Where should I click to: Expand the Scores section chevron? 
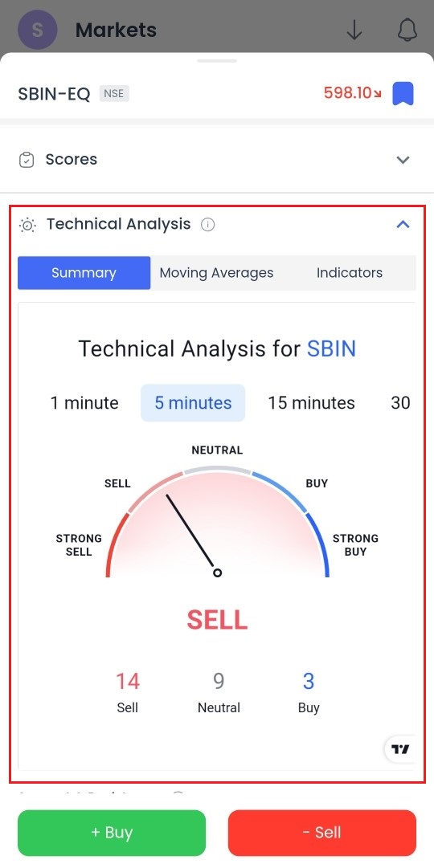(x=403, y=160)
